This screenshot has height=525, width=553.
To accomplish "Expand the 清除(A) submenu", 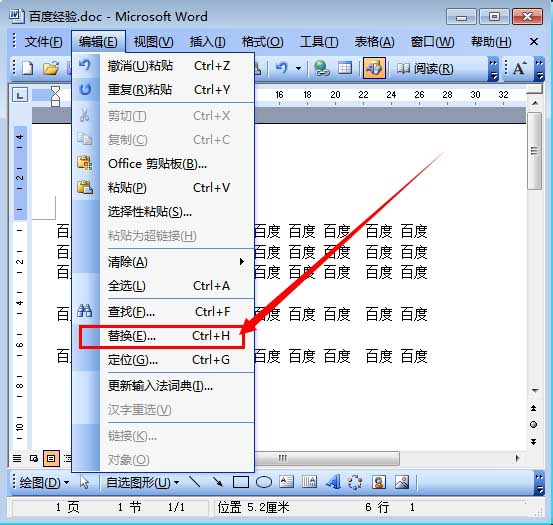I will 163,262.
